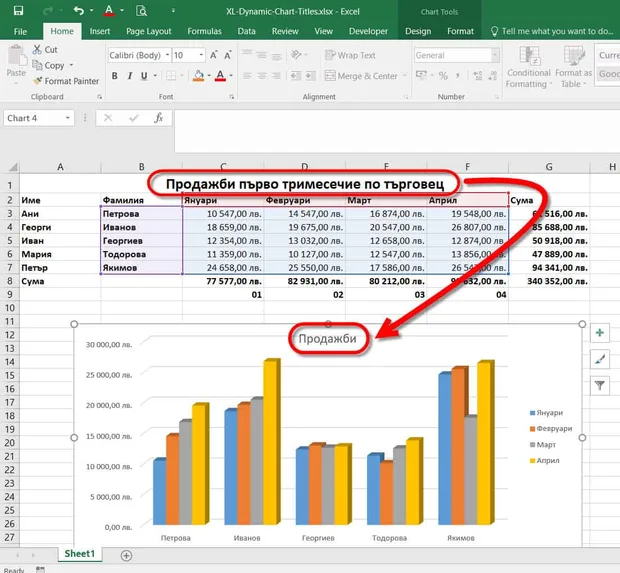Click column G header
This screenshot has width=620, height=573.
pos(549,167)
